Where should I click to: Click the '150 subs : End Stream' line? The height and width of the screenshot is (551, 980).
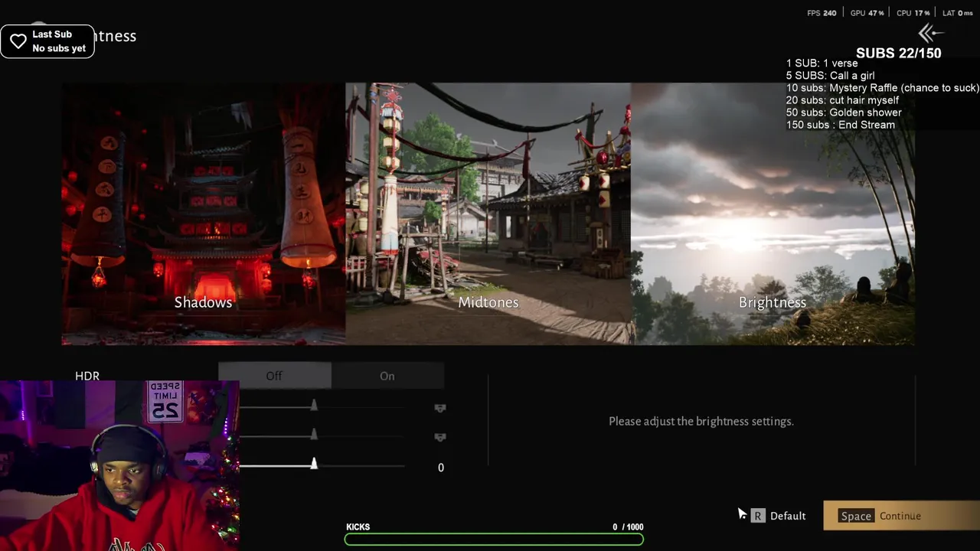tap(840, 125)
